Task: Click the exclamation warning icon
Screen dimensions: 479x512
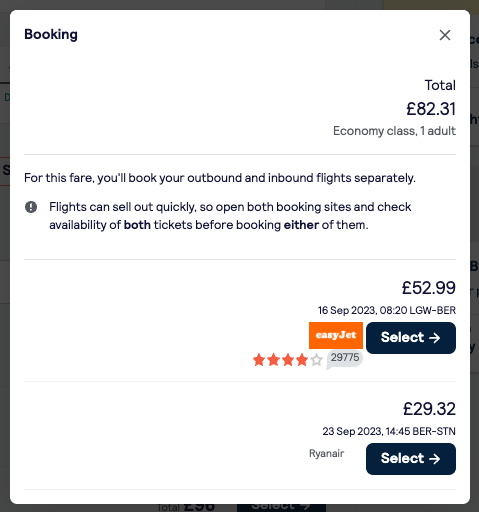Action: tap(31, 207)
